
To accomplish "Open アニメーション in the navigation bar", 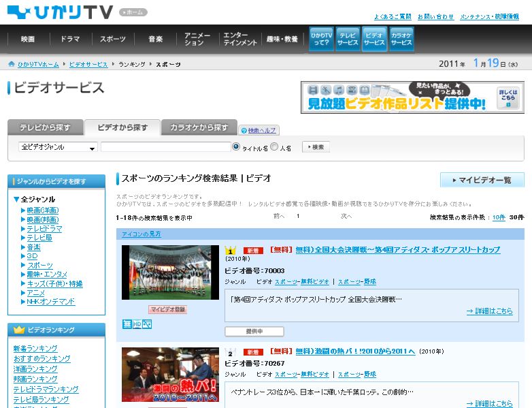I will (197, 39).
